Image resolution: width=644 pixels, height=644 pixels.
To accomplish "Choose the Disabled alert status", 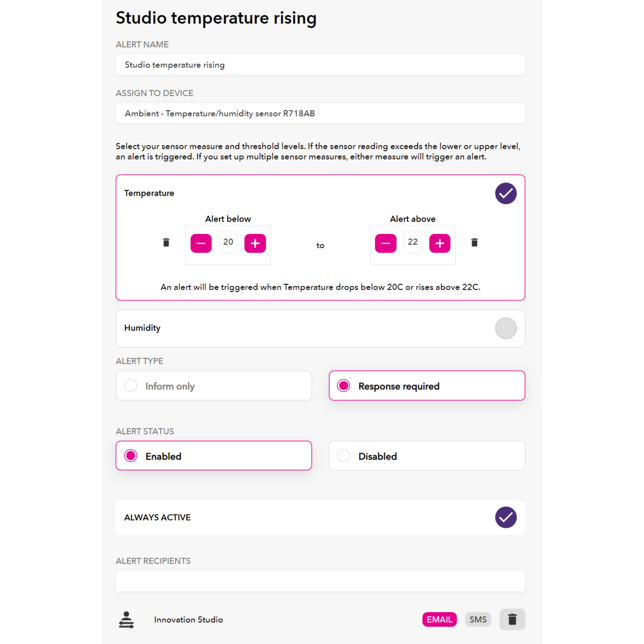I will [x=427, y=456].
